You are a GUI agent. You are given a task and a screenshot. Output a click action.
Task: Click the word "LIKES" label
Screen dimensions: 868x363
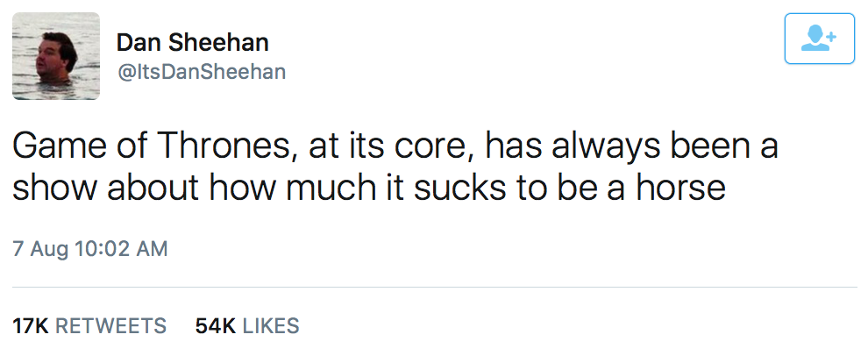(271, 326)
